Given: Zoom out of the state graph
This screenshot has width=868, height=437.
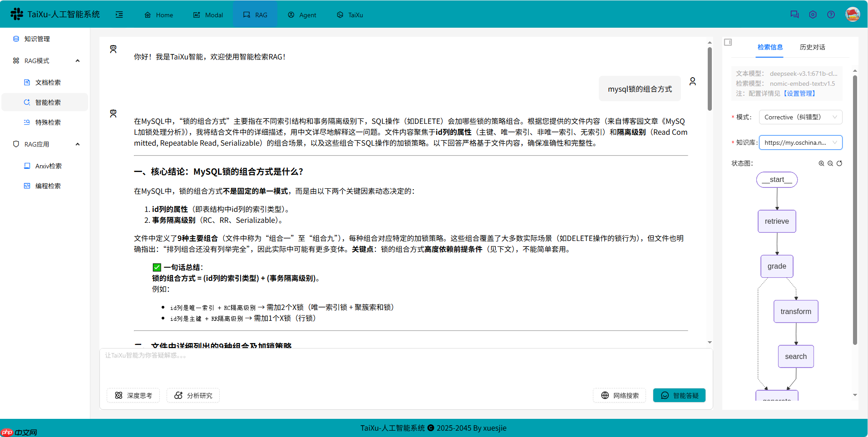Looking at the screenshot, I should click(x=831, y=163).
